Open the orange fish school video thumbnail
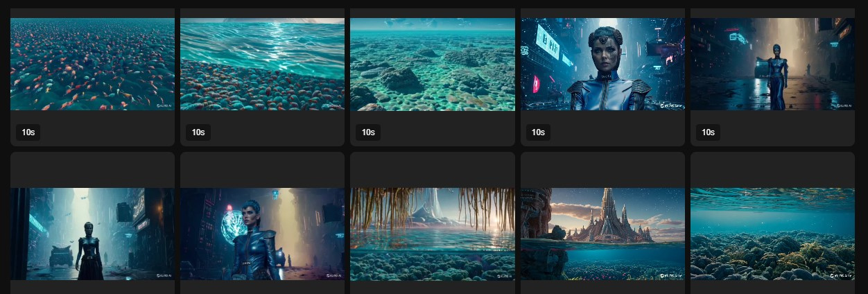Image resolution: width=868 pixels, height=294 pixels. [x=92, y=64]
